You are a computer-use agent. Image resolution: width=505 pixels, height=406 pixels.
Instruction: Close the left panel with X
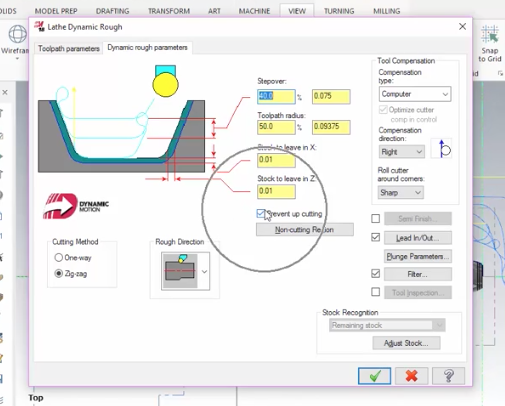5,92
